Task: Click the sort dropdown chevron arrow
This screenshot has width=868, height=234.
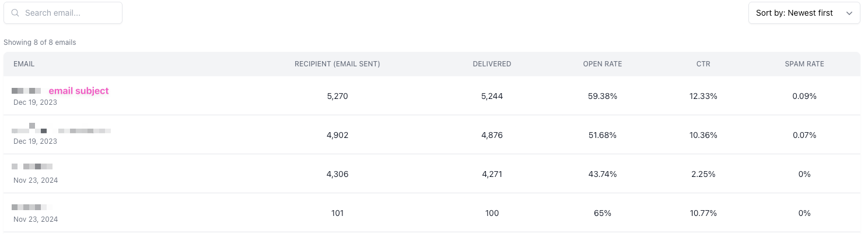Action: click(849, 13)
